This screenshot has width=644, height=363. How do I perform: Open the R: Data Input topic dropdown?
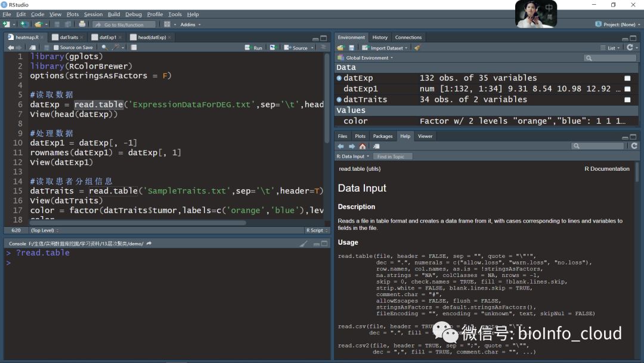[x=353, y=156]
